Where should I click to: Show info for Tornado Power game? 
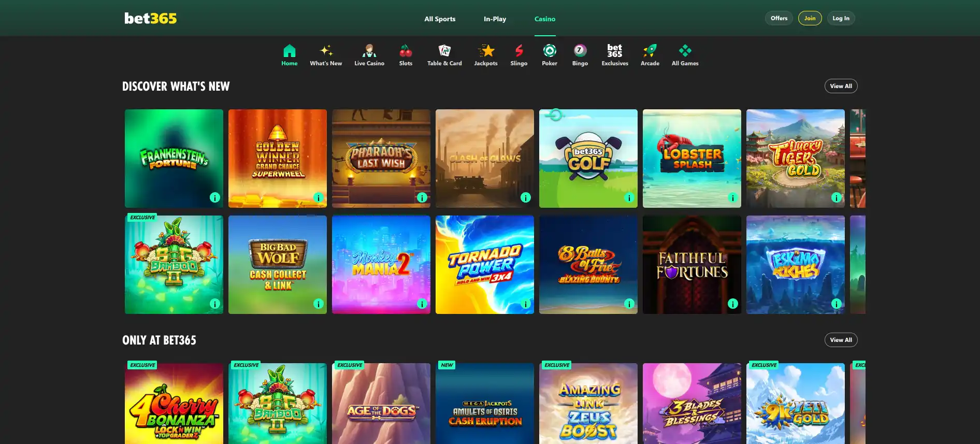point(526,304)
